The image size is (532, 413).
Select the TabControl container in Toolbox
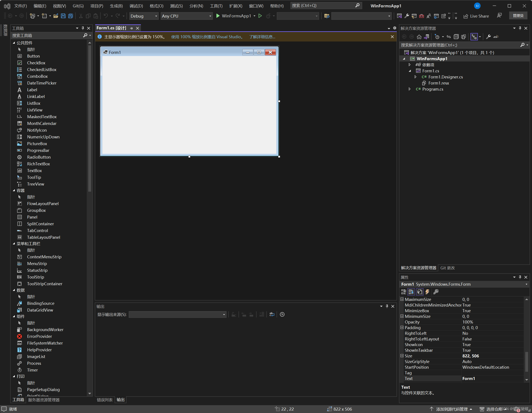(38, 231)
